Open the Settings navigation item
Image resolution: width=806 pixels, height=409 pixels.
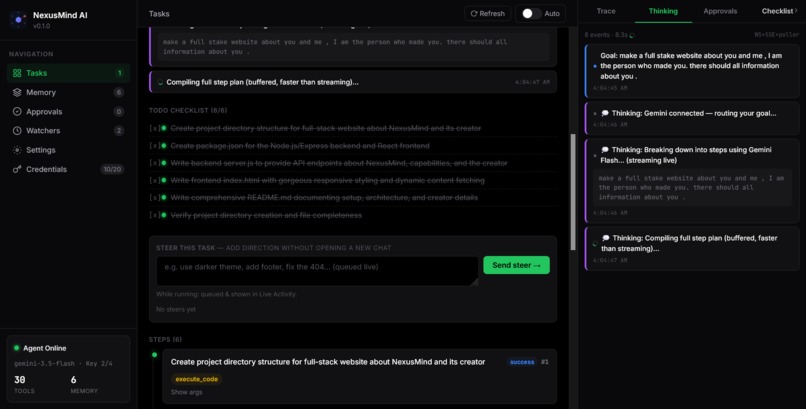pos(68,150)
